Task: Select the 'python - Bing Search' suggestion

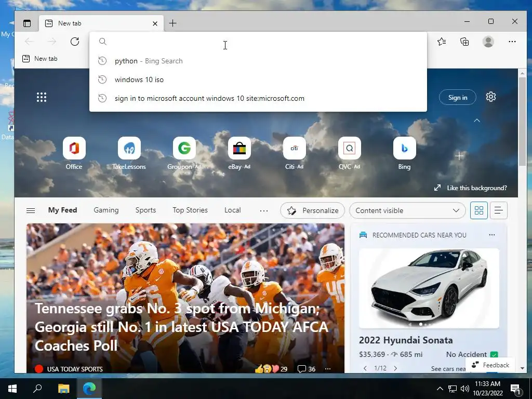Action: click(258, 61)
